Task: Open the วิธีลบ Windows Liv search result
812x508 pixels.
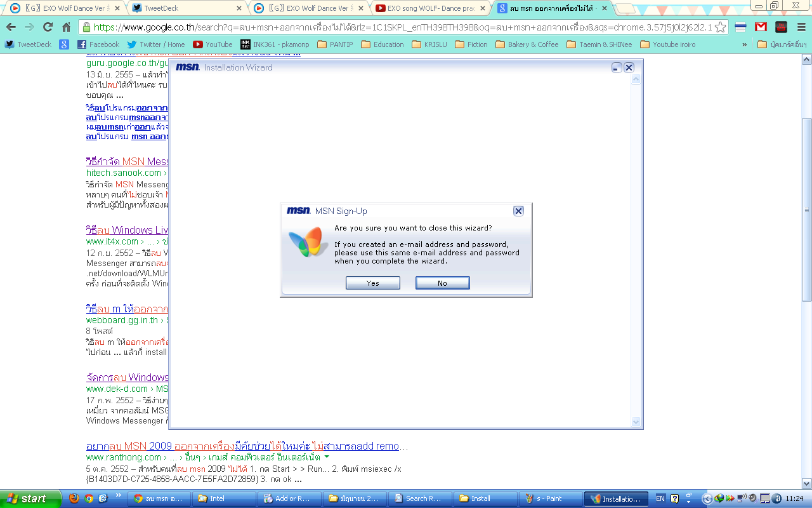Action: pyautogui.click(x=127, y=230)
